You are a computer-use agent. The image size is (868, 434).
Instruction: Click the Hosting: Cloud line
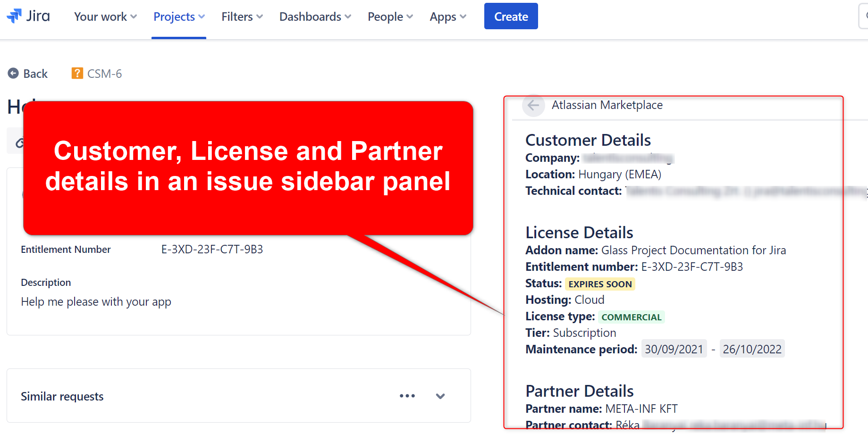[x=565, y=300]
